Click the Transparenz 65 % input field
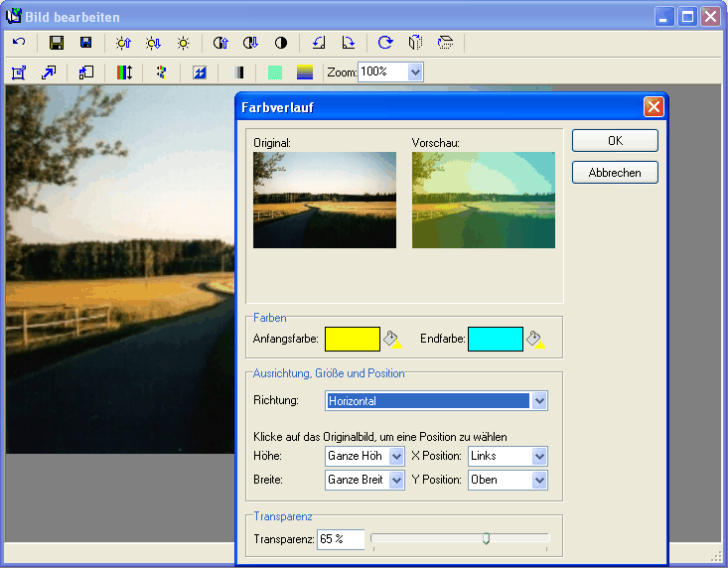Image resolution: width=728 pixels, height=568 pixels. 341,539
